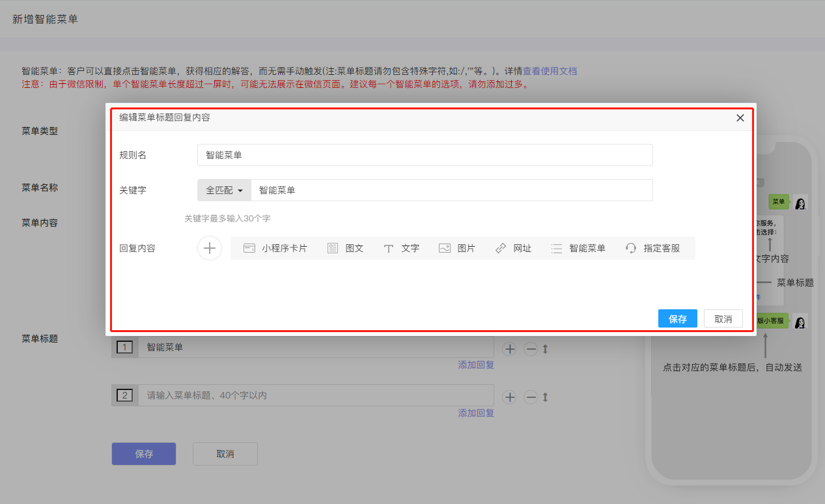
Task: Click the minus icon on the 智能菜单 title row
Action: tap(531, 349)
